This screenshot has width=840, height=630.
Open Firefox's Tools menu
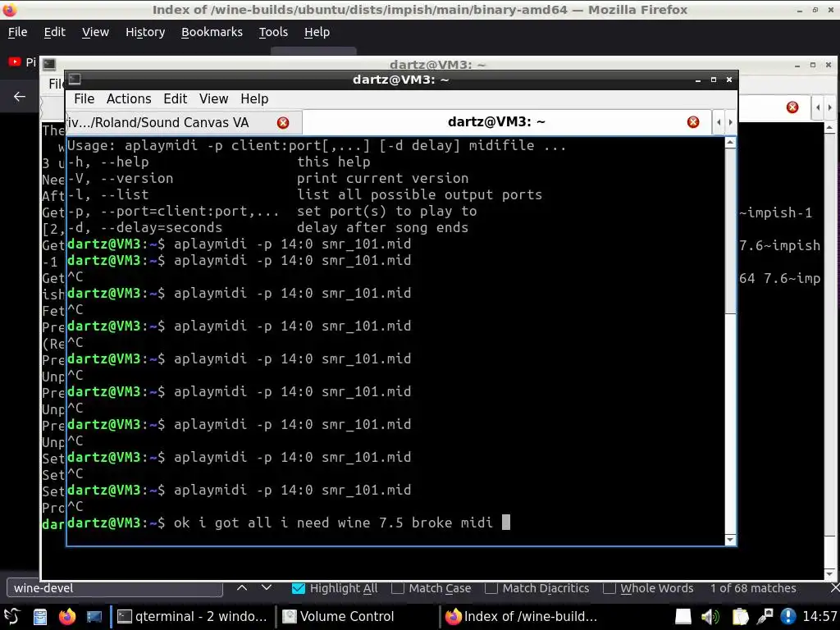[273, 32]
